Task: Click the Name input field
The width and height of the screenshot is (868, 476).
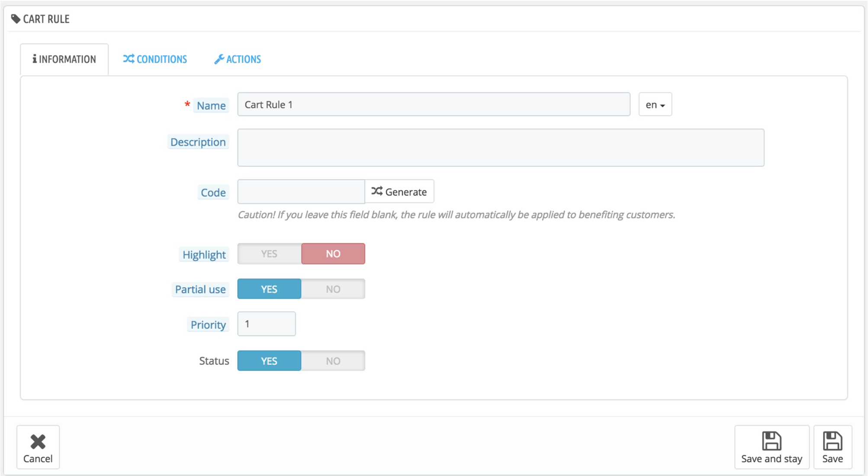Action: tap(434, 104)
